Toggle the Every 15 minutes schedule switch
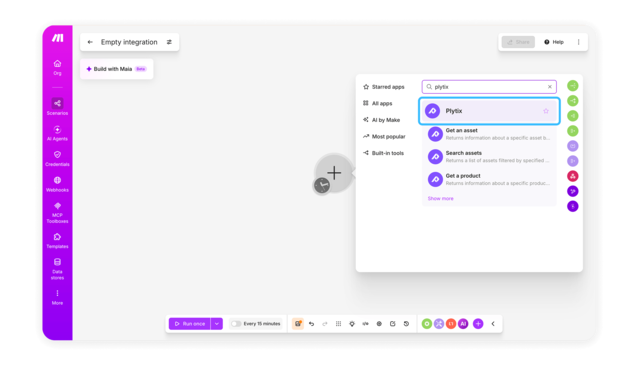The height and width of the screenshot is (365, 638). pyautogui.click(x=236, y=324)
